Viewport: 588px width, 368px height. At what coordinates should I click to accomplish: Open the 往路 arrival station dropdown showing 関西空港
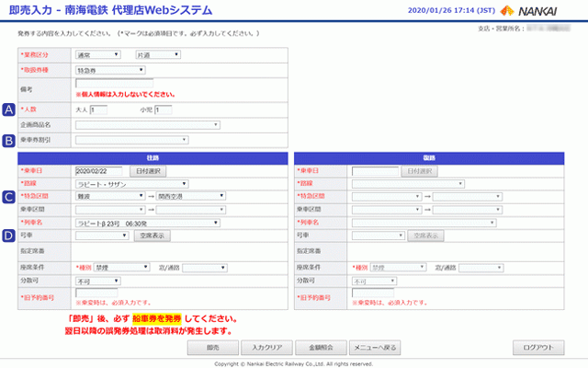(191, 196)
